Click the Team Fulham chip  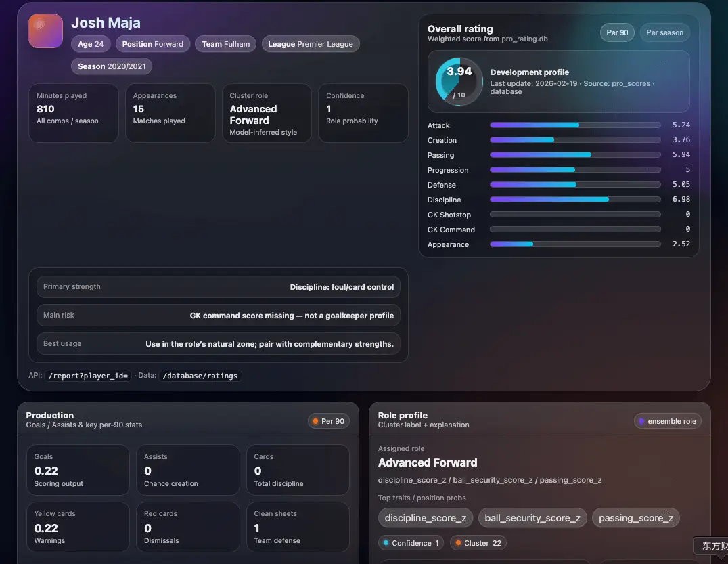point(225,43)
